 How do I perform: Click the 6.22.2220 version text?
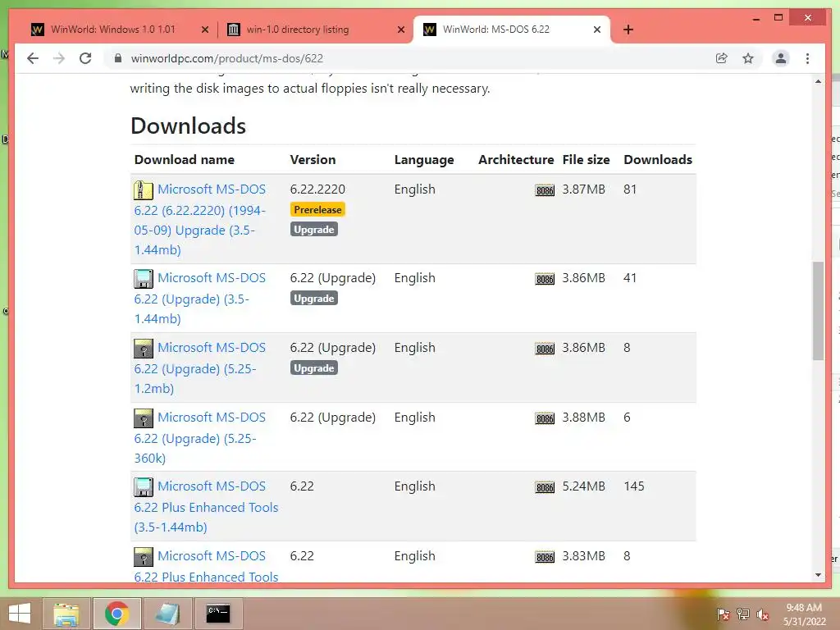(317, 189)
